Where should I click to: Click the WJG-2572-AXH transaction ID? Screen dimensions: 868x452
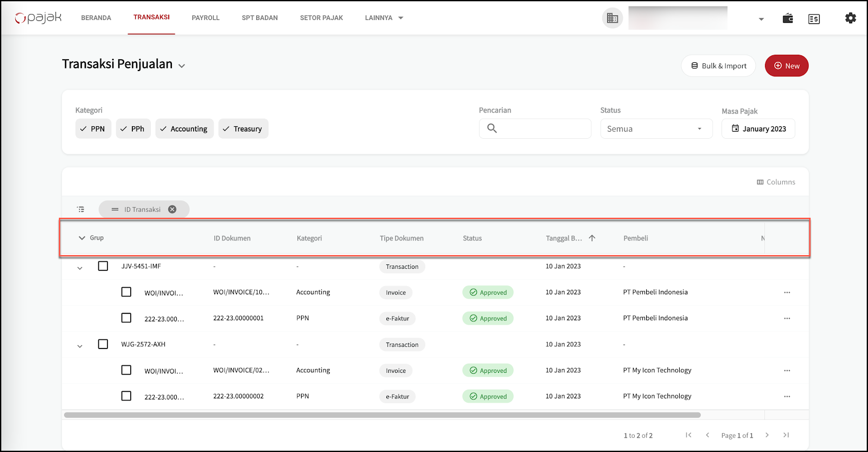[x=143, y=344]
